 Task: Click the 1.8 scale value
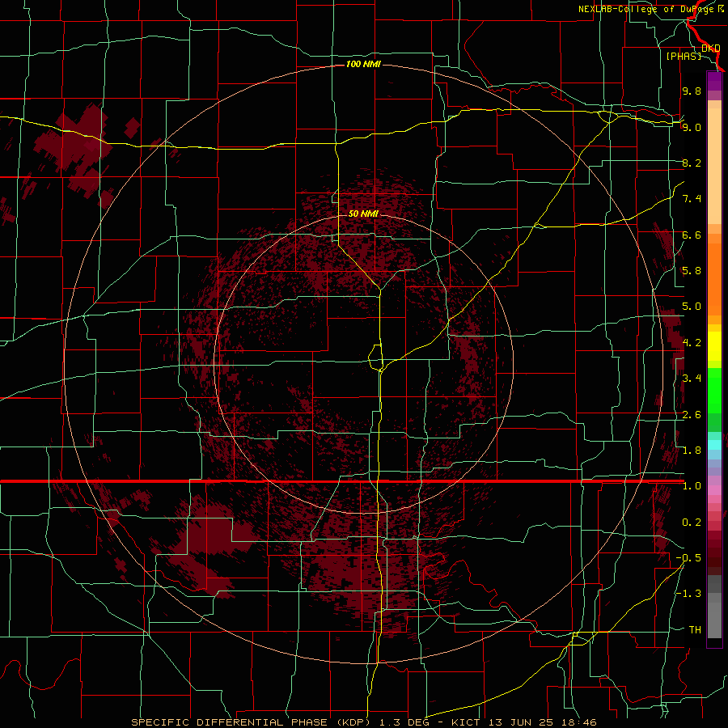tap(692, 451)
